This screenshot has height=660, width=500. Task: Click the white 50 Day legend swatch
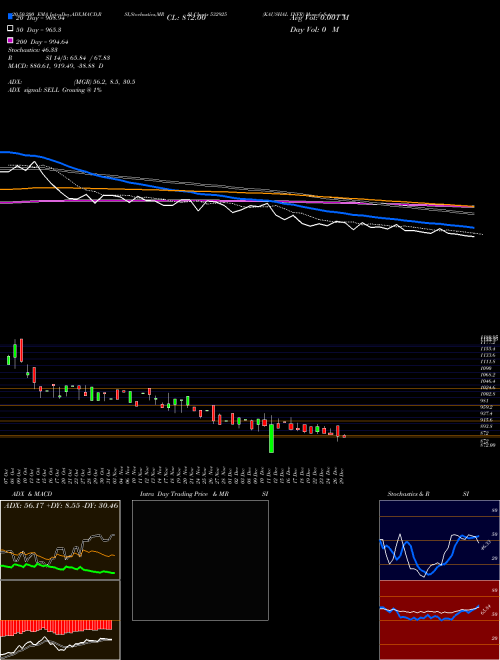click(x=11, y=29)
